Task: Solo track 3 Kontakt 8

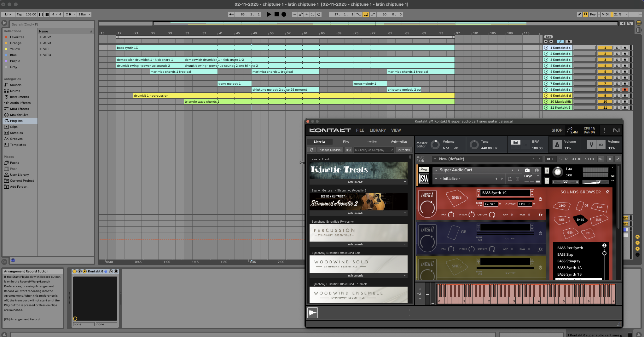Action: pyautogui.click(x=617, y=60)
